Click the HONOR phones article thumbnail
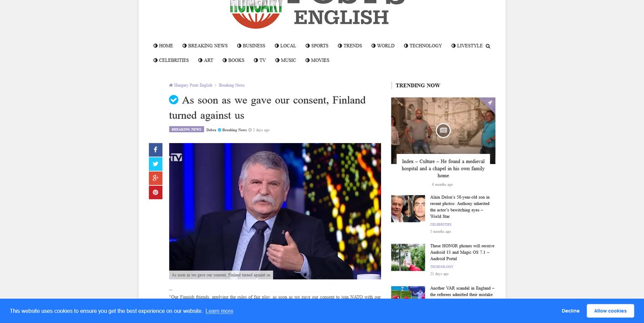Image resolution: width=644 pixels, height=323 pixels. click(408, 257)
